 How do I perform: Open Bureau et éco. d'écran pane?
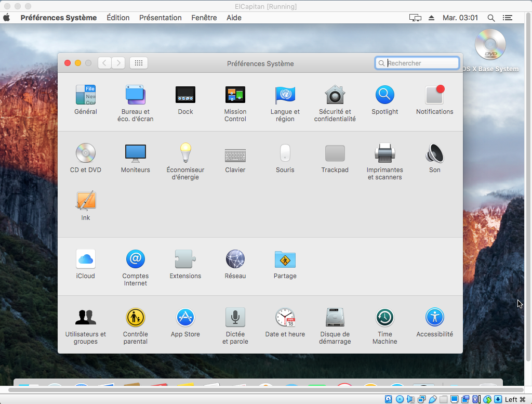click(136, 103)
